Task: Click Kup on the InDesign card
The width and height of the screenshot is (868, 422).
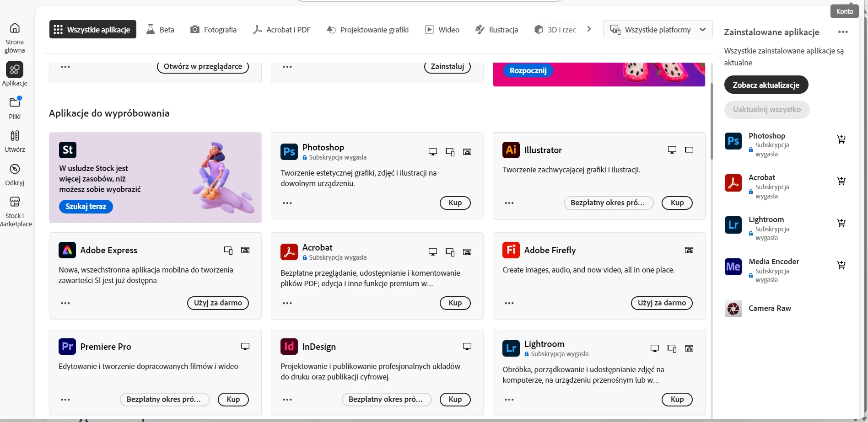Action: (x=455, y=399)
